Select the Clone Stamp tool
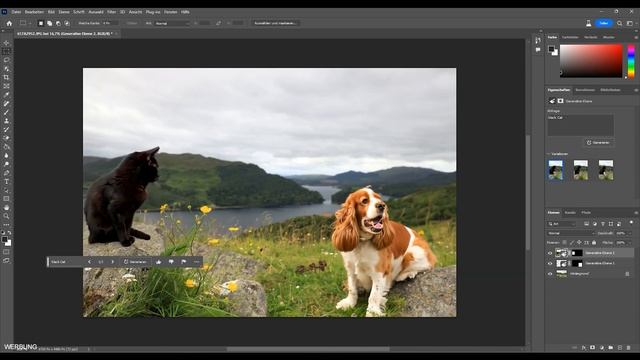The width and height of the screenshot is (640, 360). point(6,121)
